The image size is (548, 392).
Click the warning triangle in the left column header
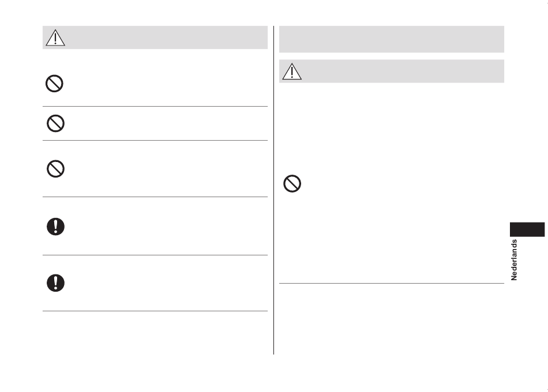[x=55, y=37]
